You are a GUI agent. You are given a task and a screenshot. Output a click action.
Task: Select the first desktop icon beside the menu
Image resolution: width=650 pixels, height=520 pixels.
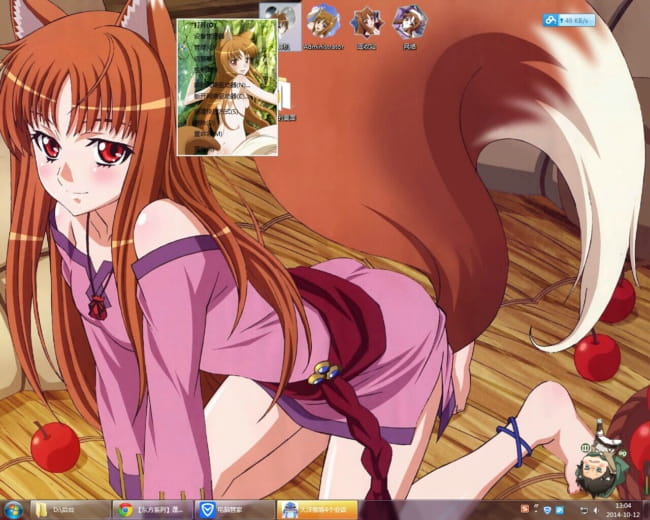(280, 24)
